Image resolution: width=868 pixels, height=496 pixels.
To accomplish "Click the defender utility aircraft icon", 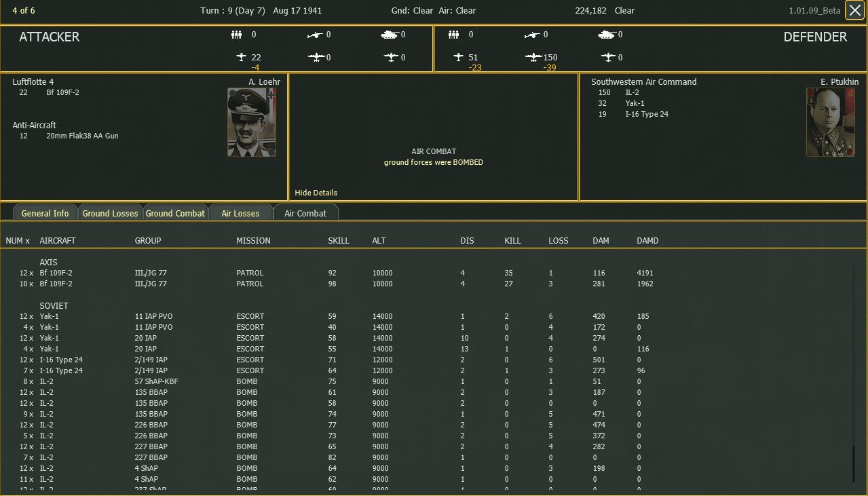I will 607,58.
